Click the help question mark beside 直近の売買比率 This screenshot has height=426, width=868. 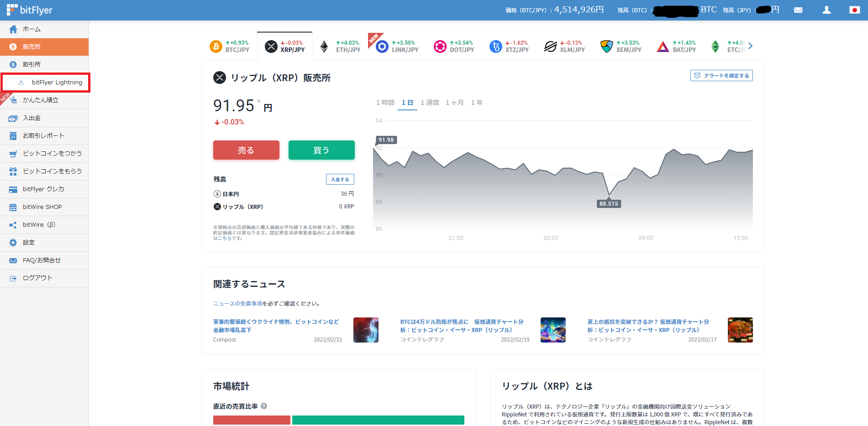tap(264, 406)
